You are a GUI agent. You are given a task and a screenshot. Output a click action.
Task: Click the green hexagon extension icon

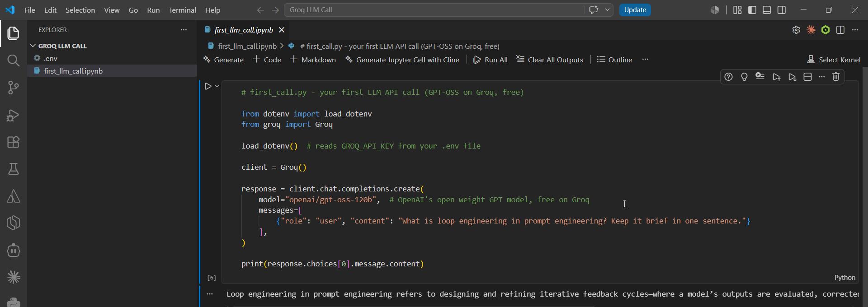tap(826, 30)
